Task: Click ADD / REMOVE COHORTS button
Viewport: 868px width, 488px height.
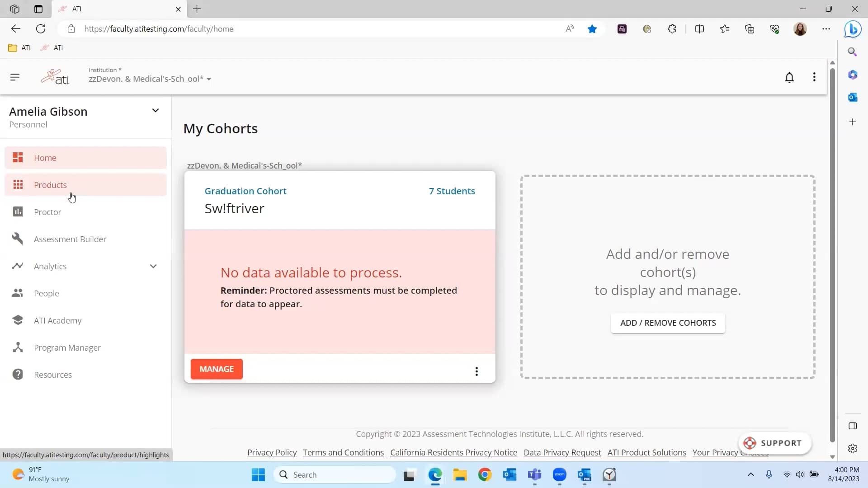Action: tap(668, 323)
